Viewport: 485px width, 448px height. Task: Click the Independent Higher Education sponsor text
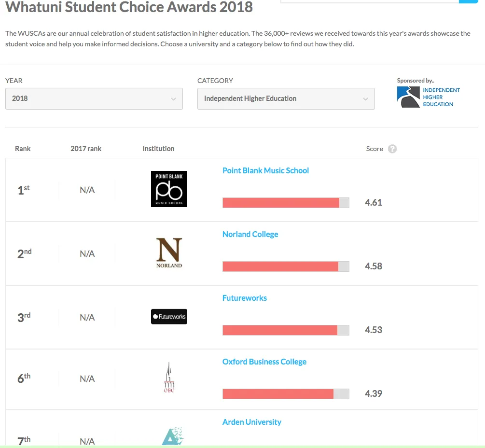pyautogui.click(x=441, y=97)
